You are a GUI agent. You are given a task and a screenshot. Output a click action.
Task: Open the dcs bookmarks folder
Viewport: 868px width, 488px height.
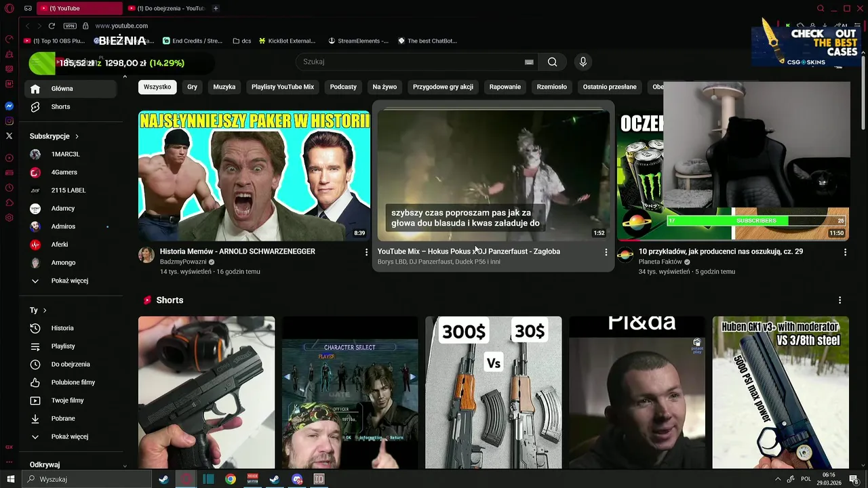(242, 41)
